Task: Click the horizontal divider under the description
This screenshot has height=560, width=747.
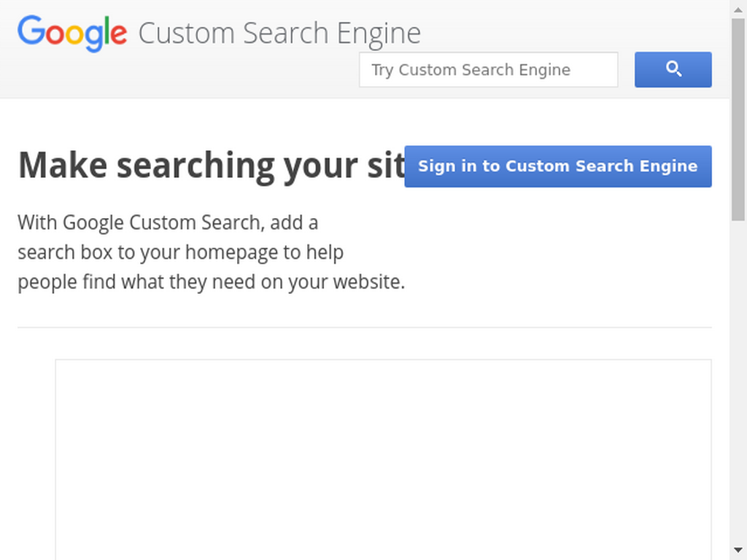Action: click(x=365, y=327)
